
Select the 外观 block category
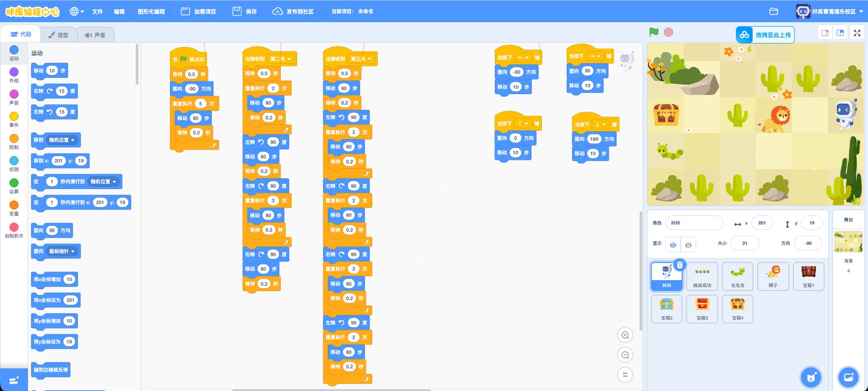(x=14, y=75)
